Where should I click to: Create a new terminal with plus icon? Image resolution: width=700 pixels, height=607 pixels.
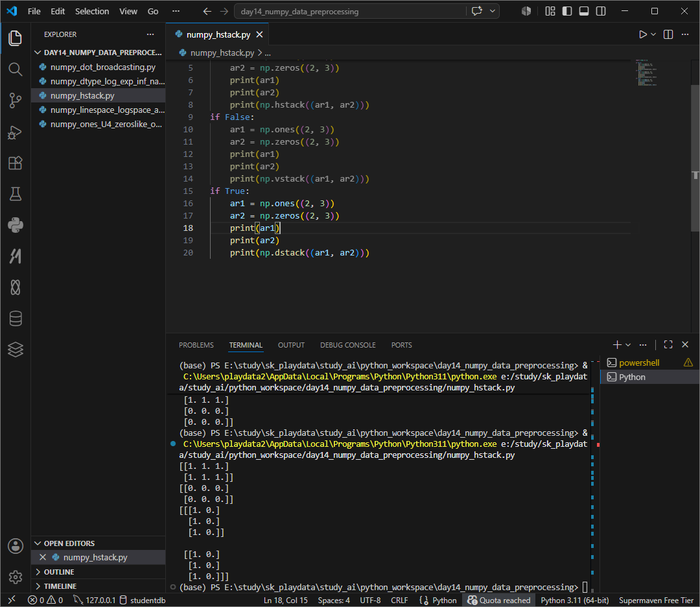(x=617, y=344)
